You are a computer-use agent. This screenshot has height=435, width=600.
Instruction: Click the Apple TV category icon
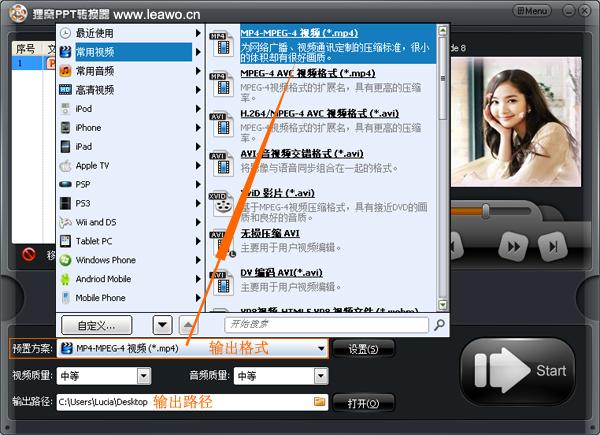pyautogui.click(x=66, y=166)
